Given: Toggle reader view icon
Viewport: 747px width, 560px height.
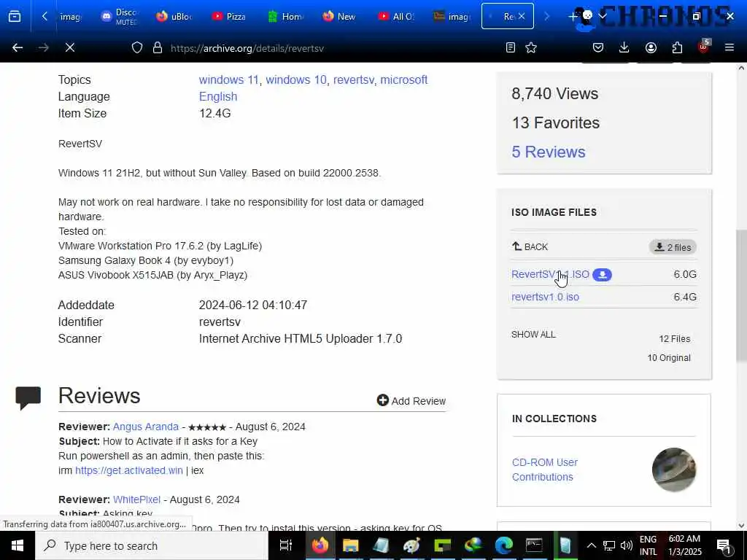Looking at the screenshot, I should point(510,47).
